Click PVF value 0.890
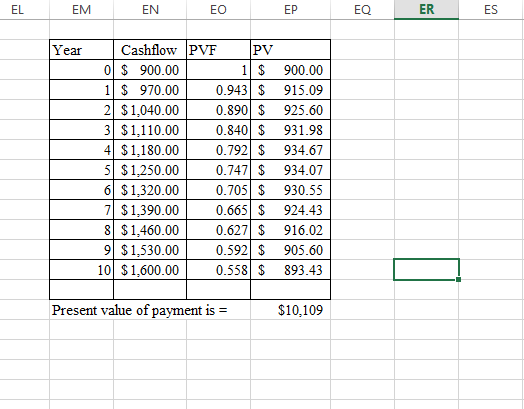 click(x=218, y=110)
